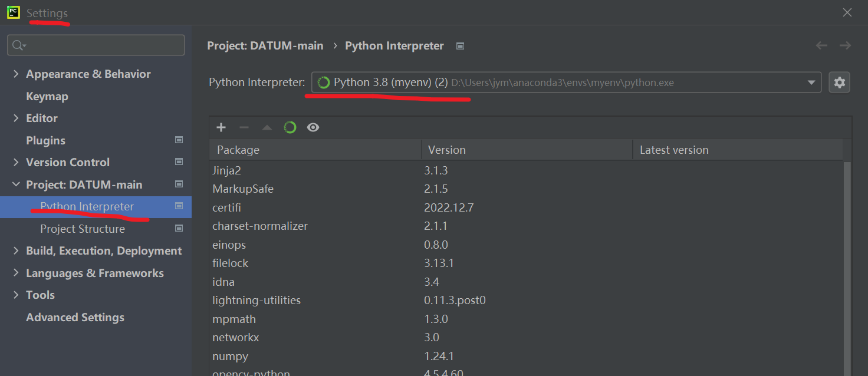Screen dimensions: 868x376
Task: Click the project icon on Project: DATUM-main row
Action: click(179, 184)
